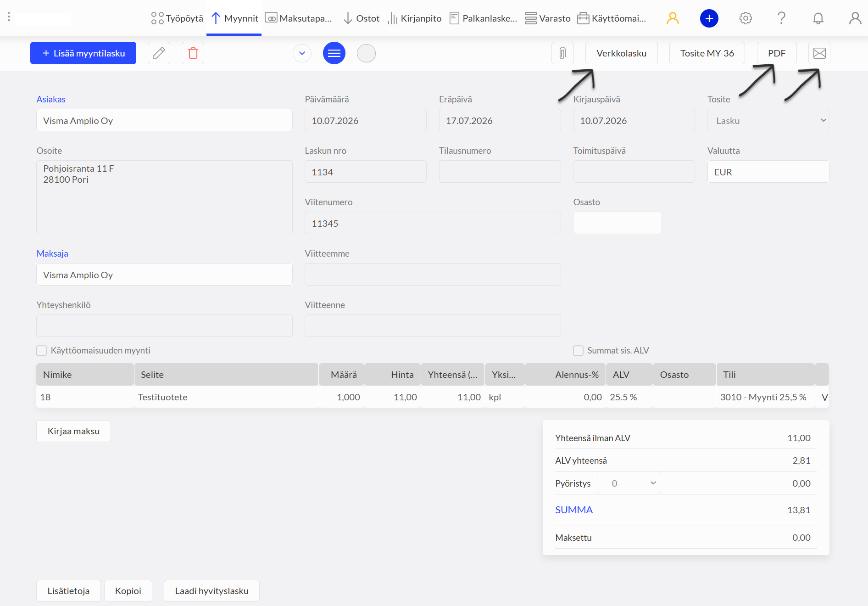This screenshot has height=606, width=868.
Task: Click the Nimike column header
Action: (85, 375)
